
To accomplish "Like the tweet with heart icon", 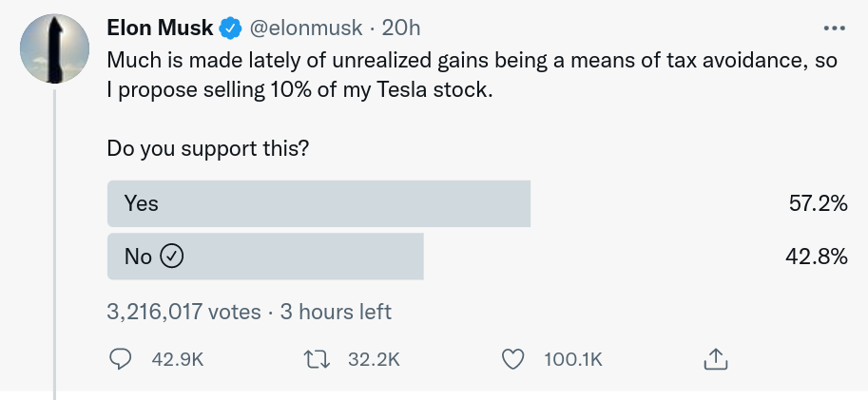I will click(512, 359).
